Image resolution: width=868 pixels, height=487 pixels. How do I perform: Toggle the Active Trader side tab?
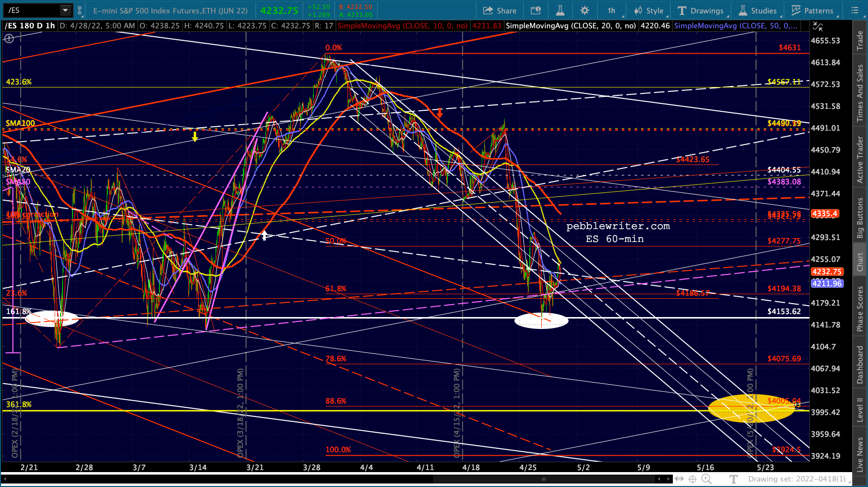point(860,160)
